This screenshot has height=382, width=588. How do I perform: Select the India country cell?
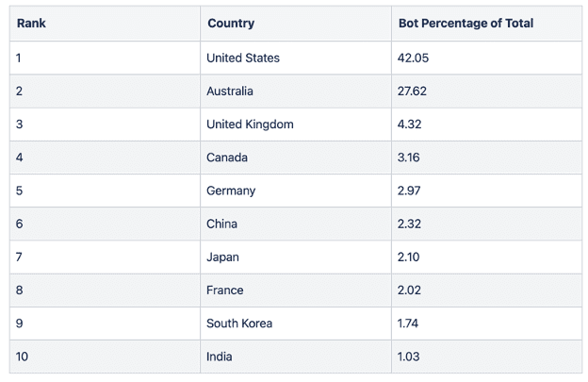(x=296, y=357)
